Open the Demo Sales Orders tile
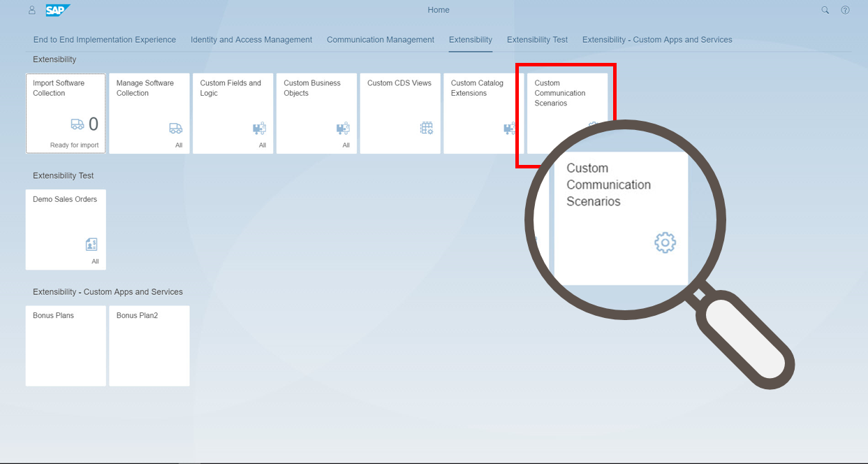Viewport: 868px width, 464px height. point(66,229)
